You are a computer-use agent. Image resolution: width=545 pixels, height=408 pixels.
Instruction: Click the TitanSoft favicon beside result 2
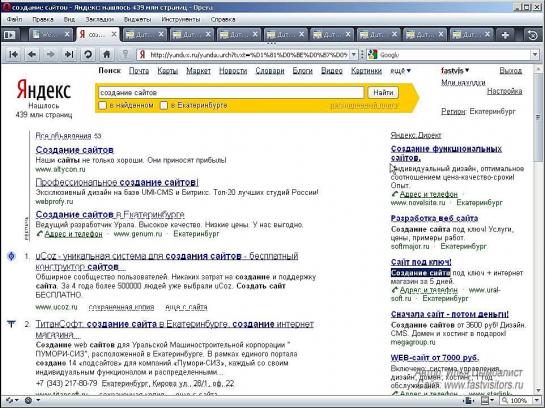pos(11,324)
